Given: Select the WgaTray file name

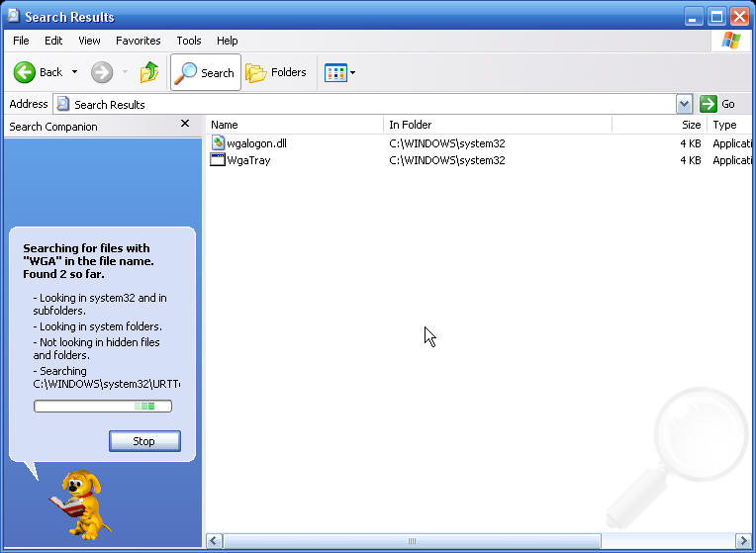Looking at the screenshot, I should click(248, 160).
